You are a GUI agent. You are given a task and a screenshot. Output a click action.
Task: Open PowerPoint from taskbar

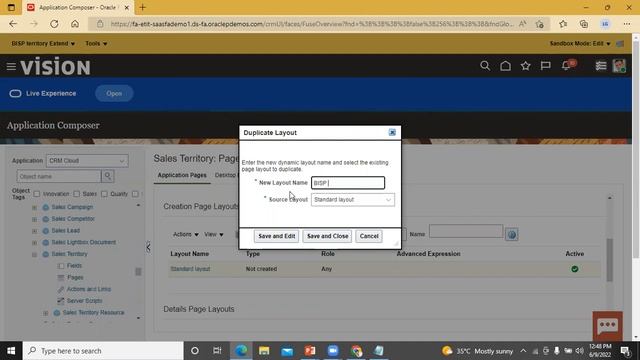tap(310, 351)
